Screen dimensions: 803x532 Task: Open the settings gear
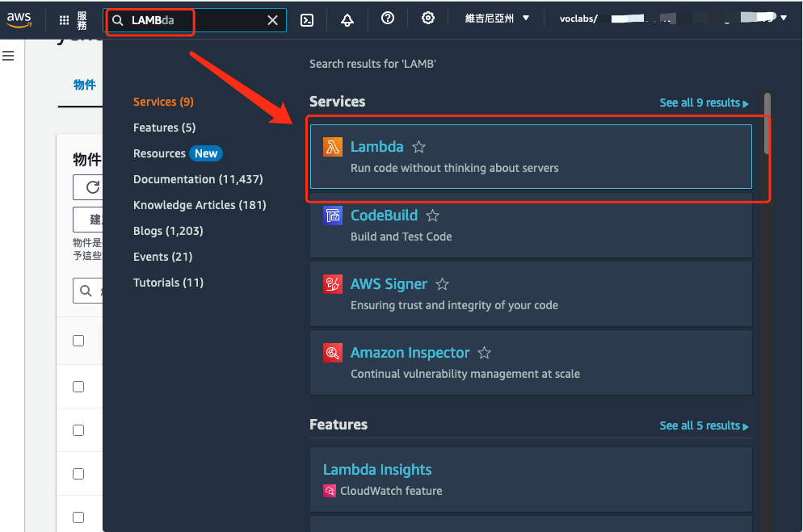[x=428, y=19]
